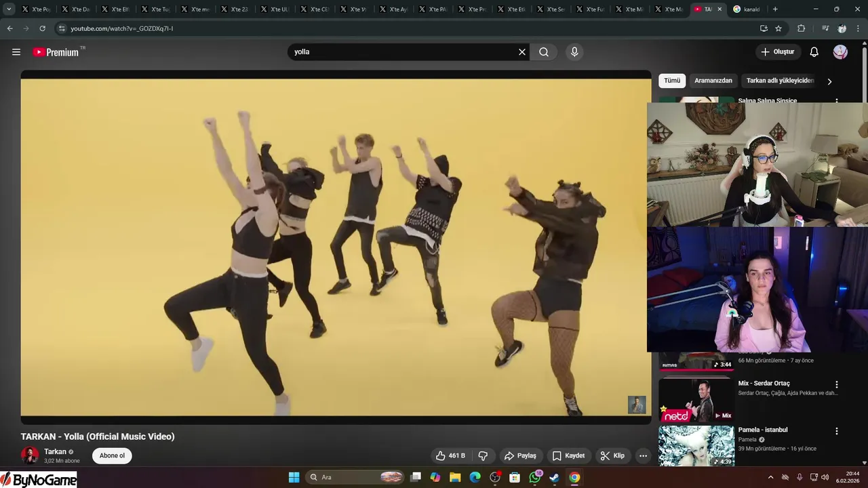Like the video (461 B)
The image size is (868, 488).
[x=450, y=456]
